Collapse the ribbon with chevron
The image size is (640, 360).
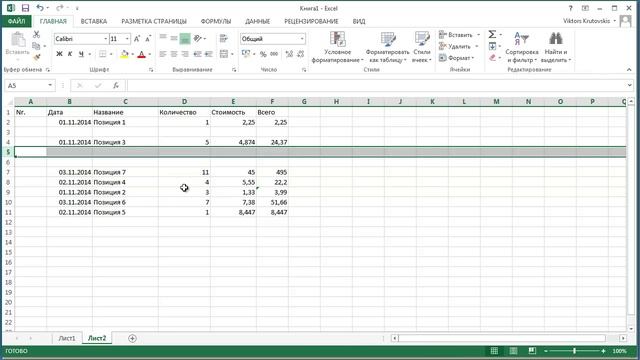[x=629, y=70]
